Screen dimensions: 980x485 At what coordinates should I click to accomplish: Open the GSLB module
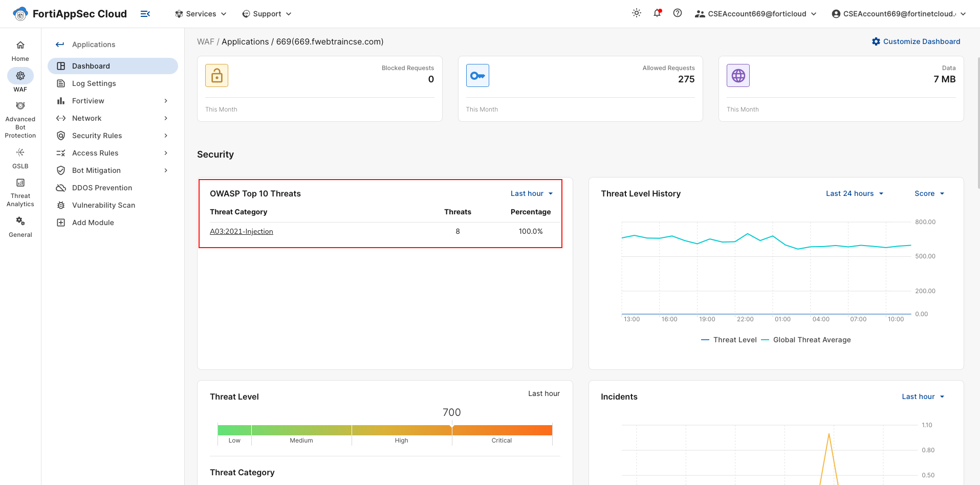coord(20,159)
